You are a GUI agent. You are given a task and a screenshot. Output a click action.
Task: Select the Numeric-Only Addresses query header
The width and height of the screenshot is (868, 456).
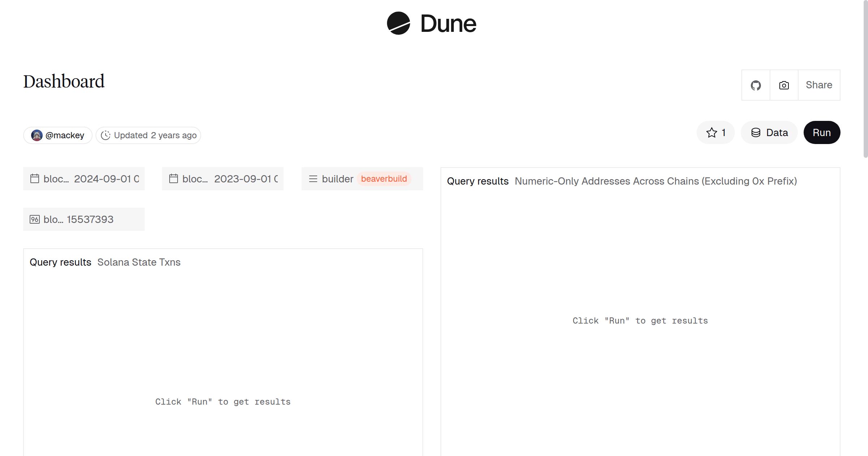coord(655,181)
